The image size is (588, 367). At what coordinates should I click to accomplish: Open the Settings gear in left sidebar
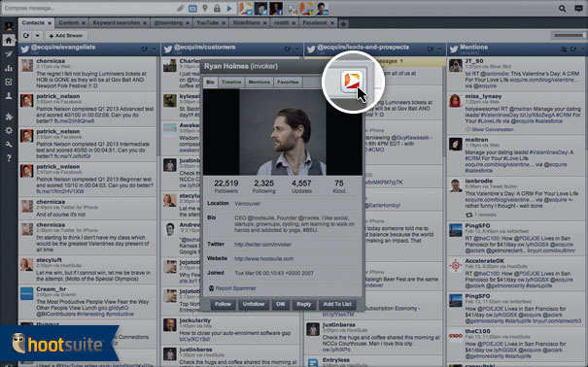click(x=8, y=131)
